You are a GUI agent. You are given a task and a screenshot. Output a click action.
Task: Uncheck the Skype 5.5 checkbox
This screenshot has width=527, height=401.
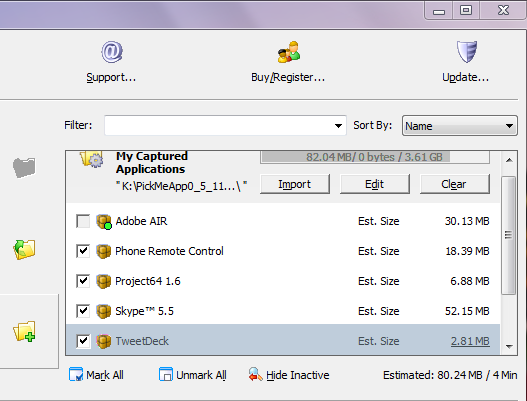(x=83, y=311)
